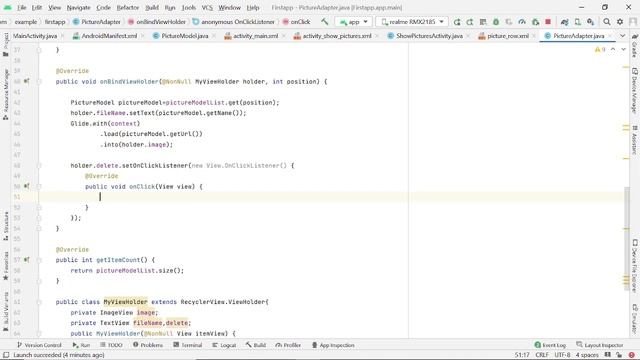Open the Event Log
640x360 pixels.
click(550, 345)
